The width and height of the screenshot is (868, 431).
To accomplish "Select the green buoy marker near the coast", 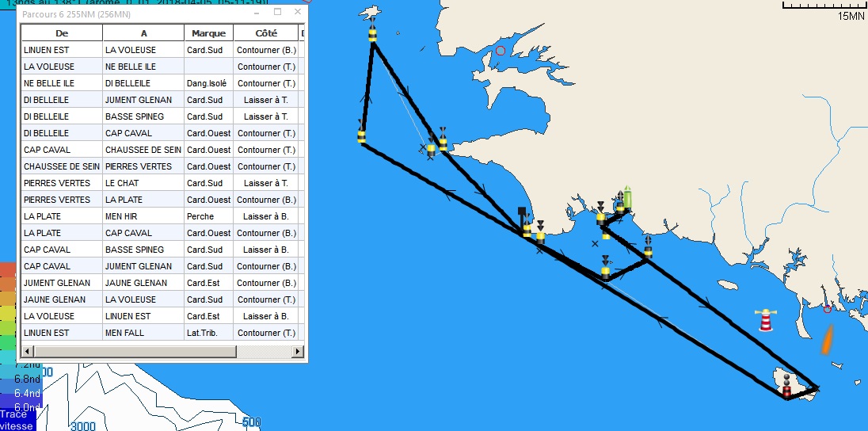I will click(x=627, y=196).
